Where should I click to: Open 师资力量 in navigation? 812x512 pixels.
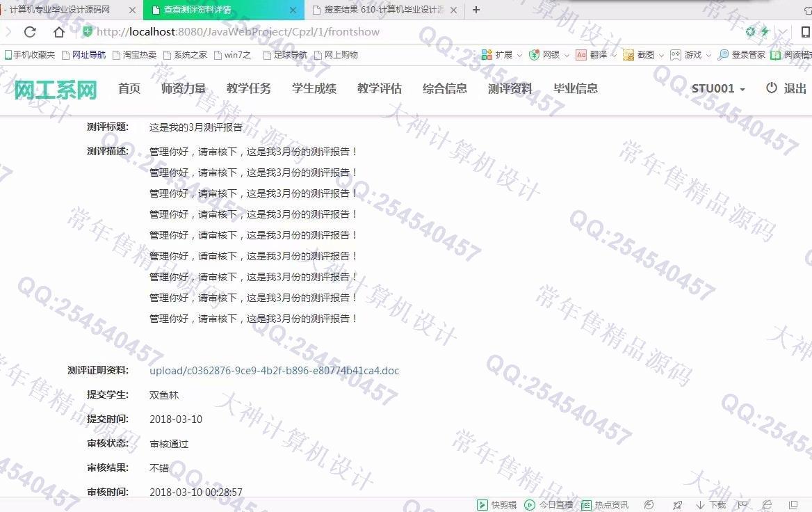click(184, 88)
